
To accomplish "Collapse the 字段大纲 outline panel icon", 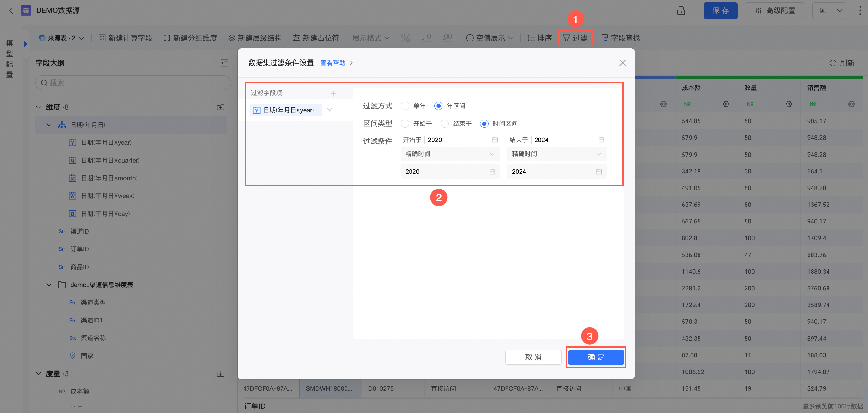I will pyautogui.click(x=224, y=63).
